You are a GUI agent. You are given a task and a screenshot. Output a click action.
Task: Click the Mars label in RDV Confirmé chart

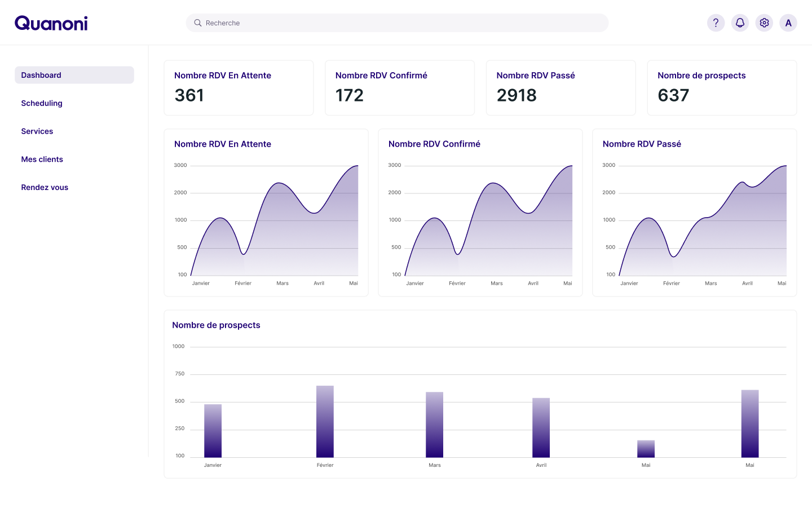(497, 284)
